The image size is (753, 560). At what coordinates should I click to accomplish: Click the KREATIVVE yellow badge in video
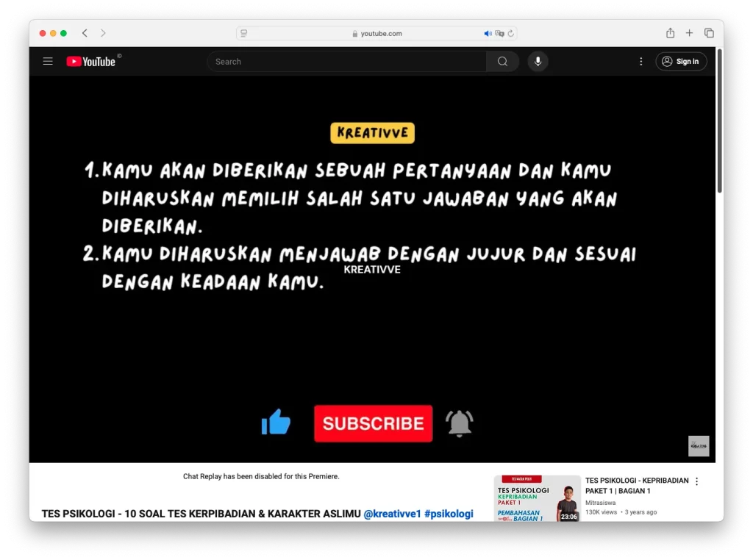(372, 133)
